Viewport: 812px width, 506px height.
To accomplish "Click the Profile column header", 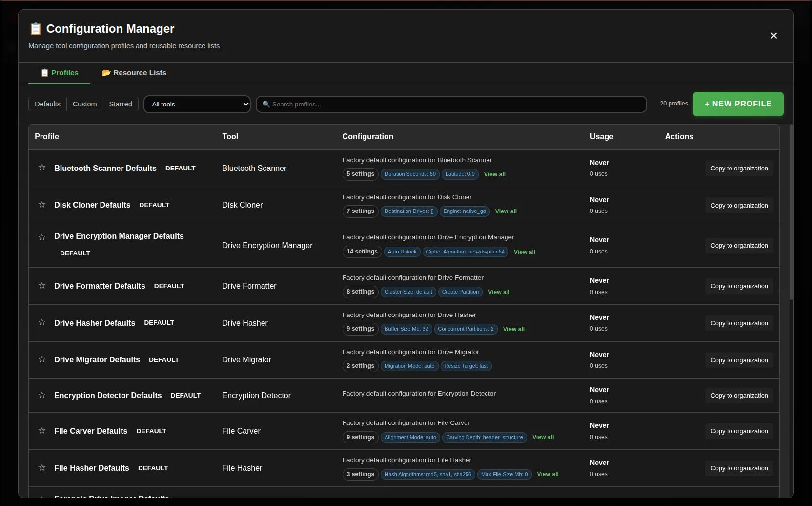I will coord(47,137).
